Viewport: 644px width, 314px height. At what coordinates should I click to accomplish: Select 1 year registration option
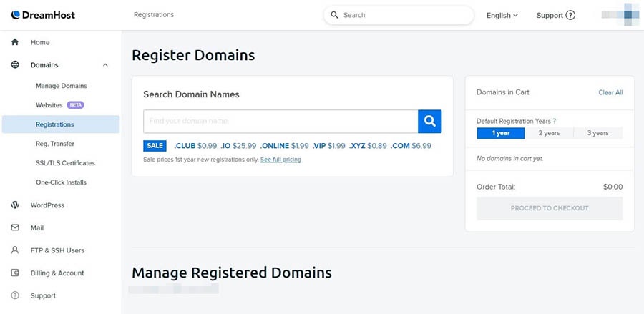tap(501, 133)
